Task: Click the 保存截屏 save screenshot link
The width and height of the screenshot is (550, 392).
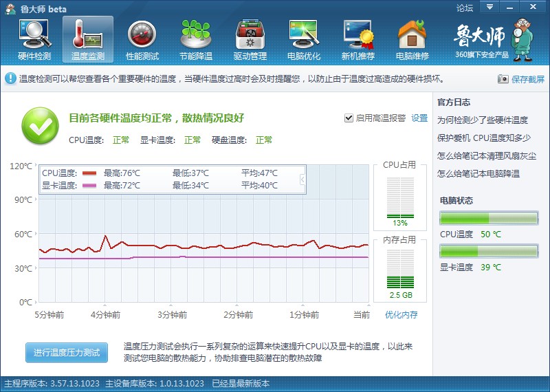Action: (x=528, y=79)
